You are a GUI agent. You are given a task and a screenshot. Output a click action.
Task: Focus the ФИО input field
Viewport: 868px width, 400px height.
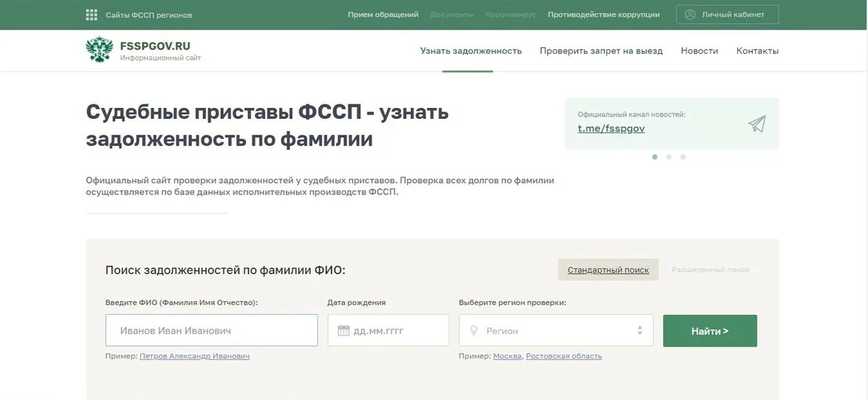click(212, 331)
